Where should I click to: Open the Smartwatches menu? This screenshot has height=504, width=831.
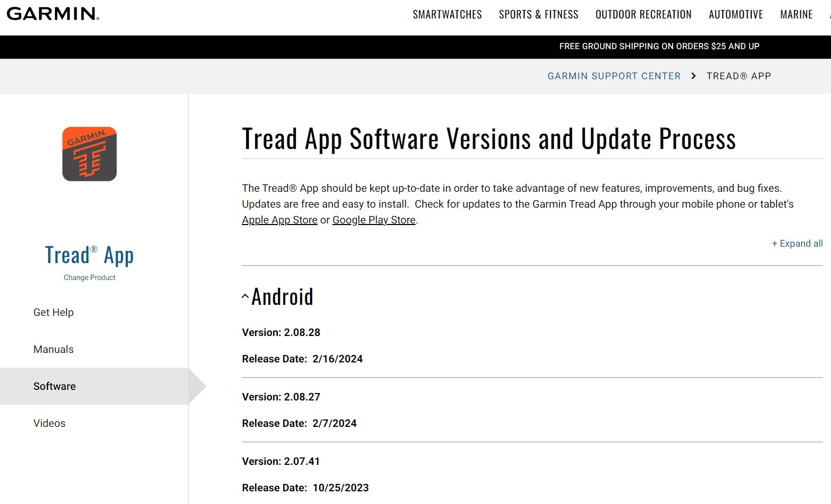tap(447, 14)
